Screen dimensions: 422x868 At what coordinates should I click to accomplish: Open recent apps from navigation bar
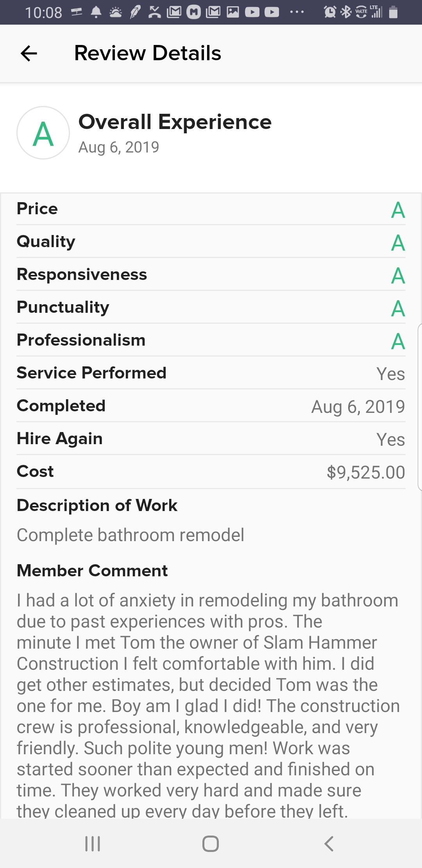tap(93, 843)
